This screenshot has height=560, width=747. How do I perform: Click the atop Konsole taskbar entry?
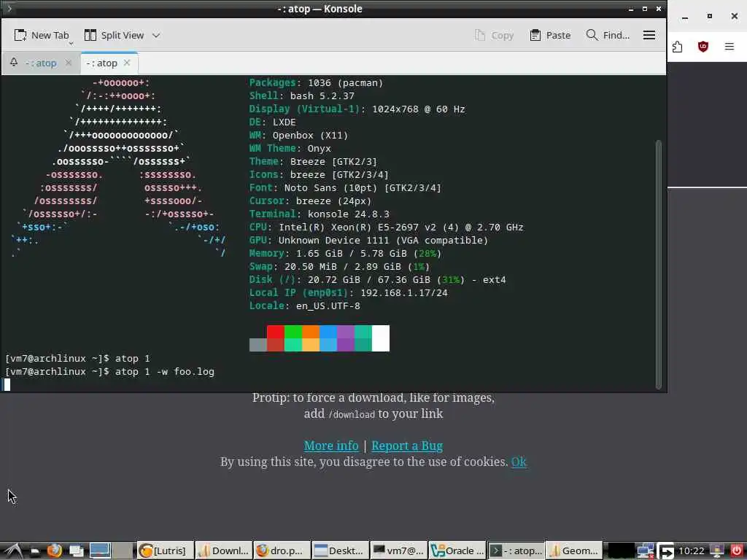pyautogui.click(x=516, y=551)
